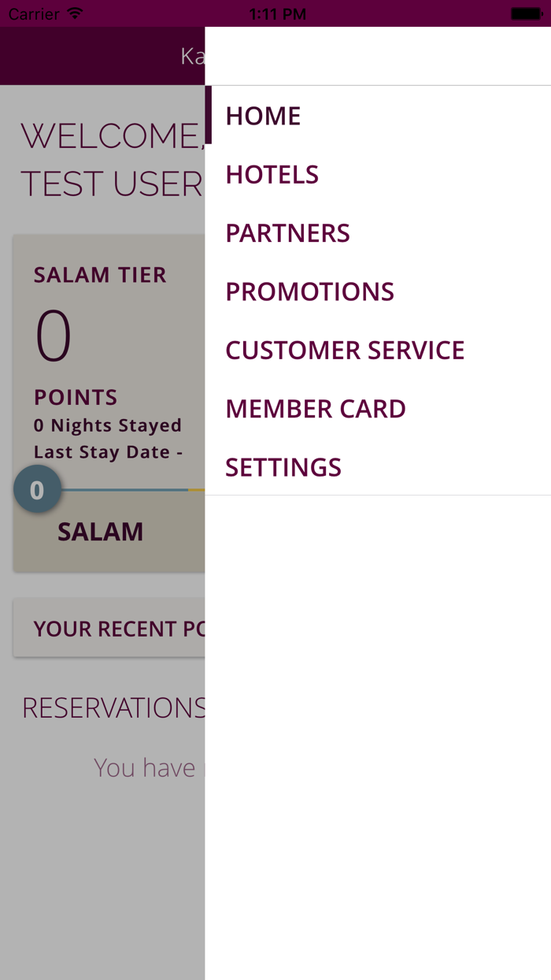Image resolution: width=551 pixels, height=980 pixels.
Task: Select the SALAM tier label
Action: [x=100, y=532]
